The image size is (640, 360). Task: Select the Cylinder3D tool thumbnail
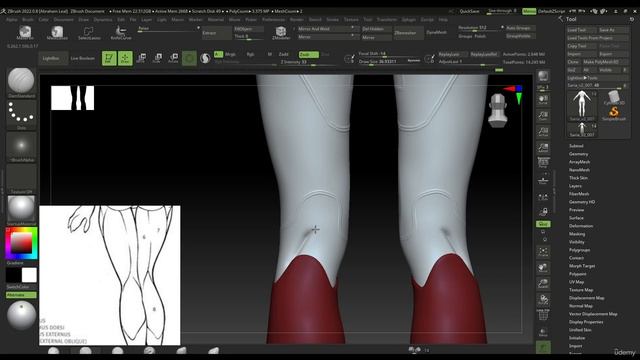coord(614,98)
